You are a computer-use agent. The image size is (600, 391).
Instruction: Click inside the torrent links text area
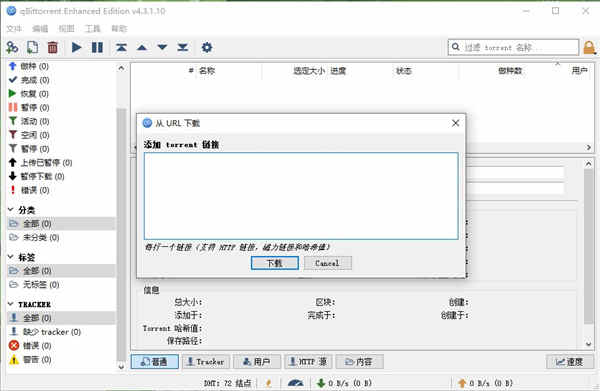click(301, 196)
